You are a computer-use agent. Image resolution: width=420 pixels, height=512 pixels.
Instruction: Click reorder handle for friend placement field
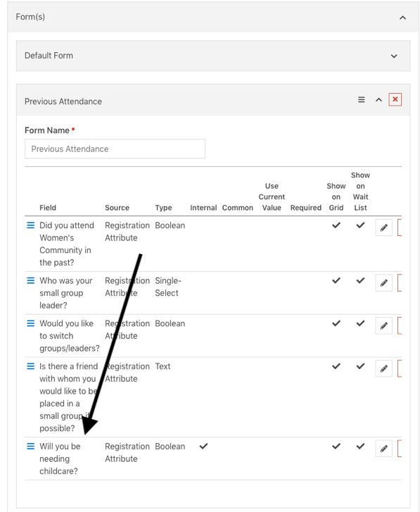31,366
